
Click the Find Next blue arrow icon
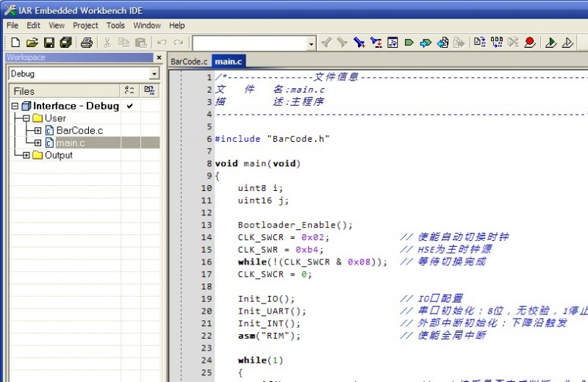click(426, 43)
